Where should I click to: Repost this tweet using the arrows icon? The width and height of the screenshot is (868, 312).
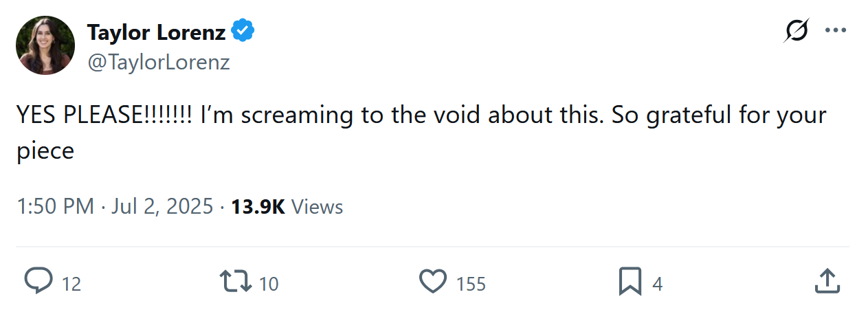click(x=236, y=282)
